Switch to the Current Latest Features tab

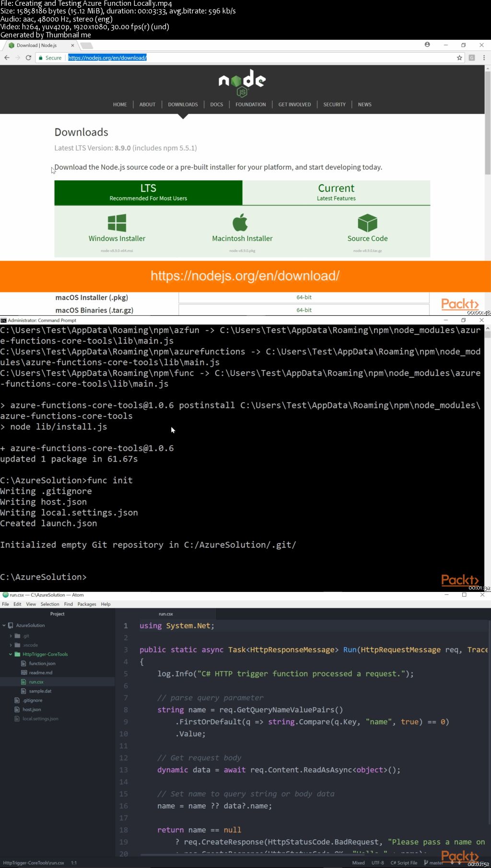click(x=336, y=192)
